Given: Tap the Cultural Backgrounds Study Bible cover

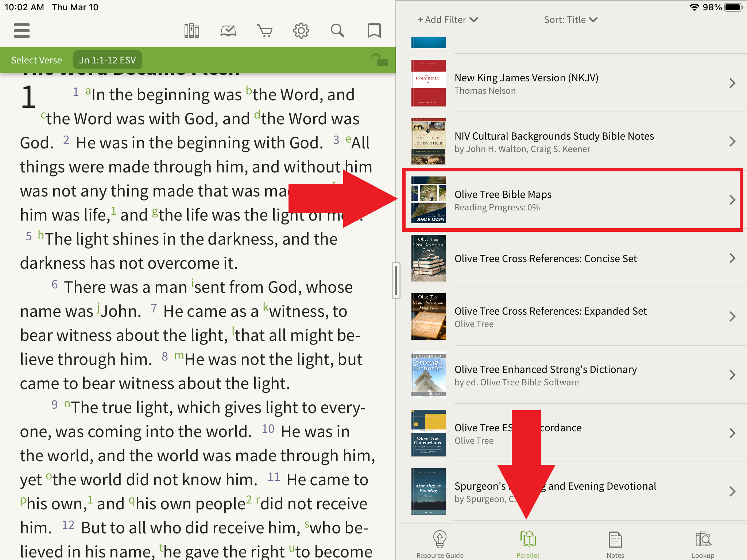Looking at the screenshot, I should click(428, 141).
